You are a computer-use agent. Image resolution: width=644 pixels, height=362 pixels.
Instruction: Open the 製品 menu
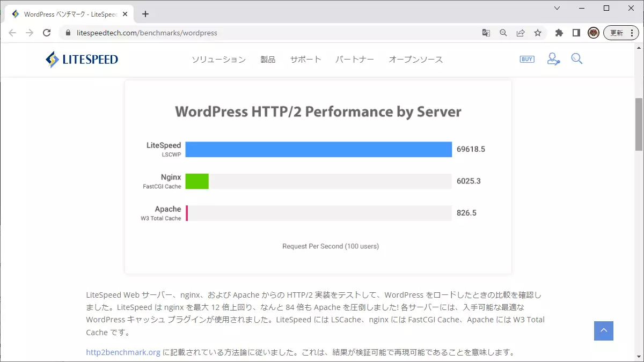[268, 60]
